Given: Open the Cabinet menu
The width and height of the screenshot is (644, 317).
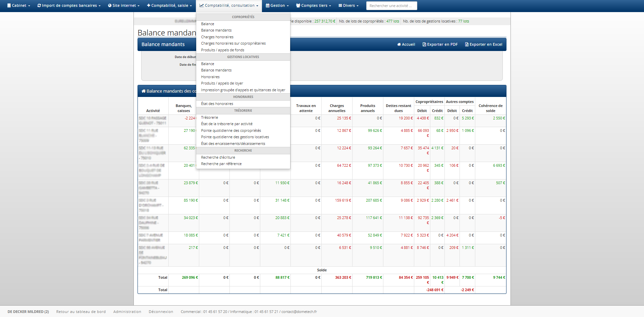Looking at the screenshot, I should tap(19, 6).
